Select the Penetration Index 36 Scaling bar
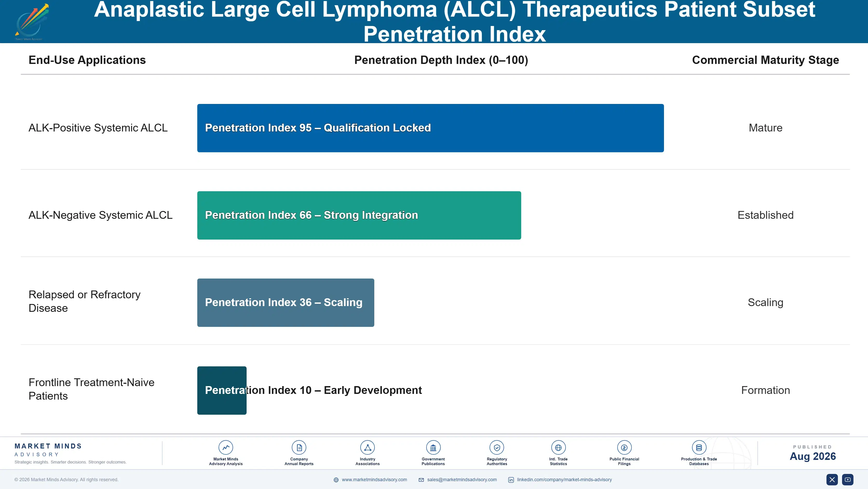The width and height of the screenshot is (868, 489). click(x=286, y=302)
